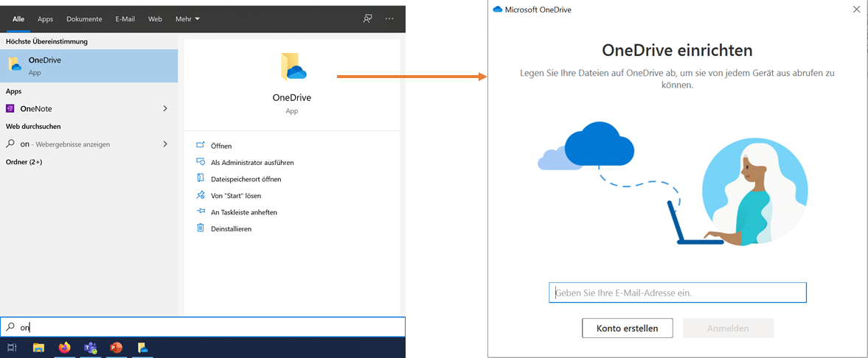Expand the Mehr dropdown in search

(x=187, y=19)
